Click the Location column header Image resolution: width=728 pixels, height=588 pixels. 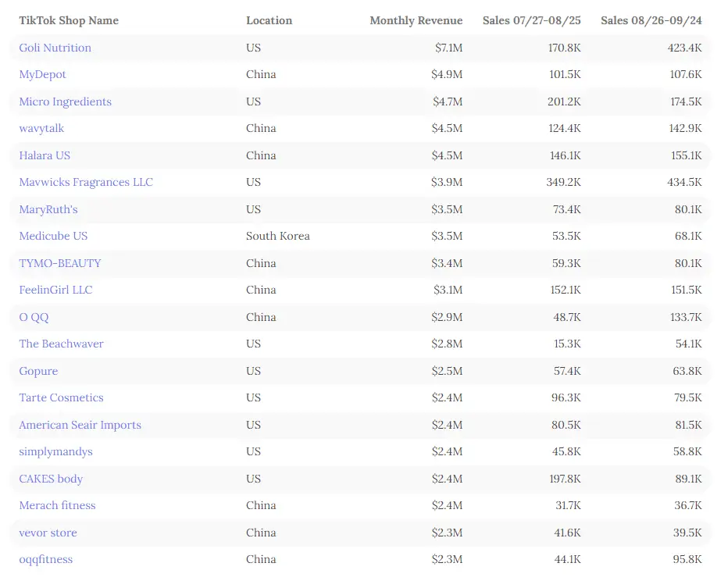click(x=269, y=20)
